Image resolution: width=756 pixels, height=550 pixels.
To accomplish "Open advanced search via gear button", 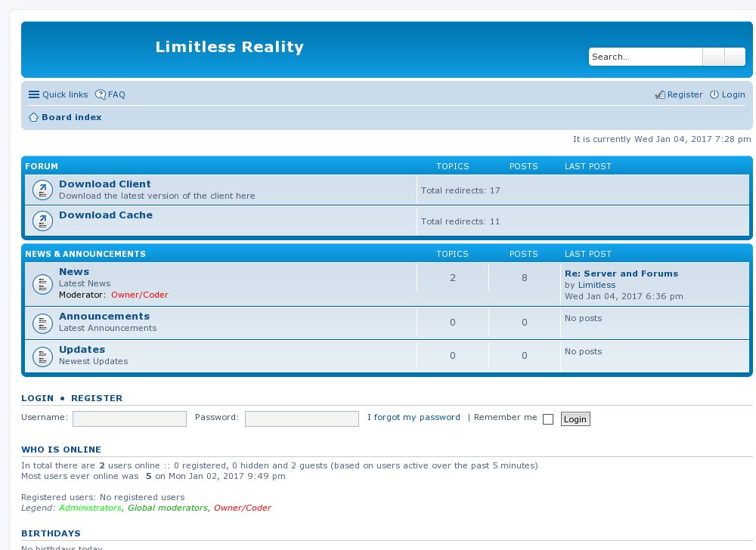I will tap(735, 57).
